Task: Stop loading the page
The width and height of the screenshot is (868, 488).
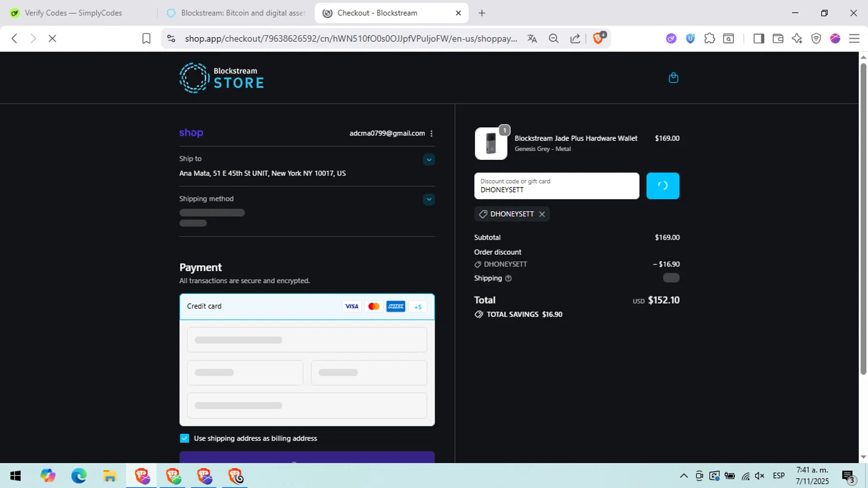Action: (52, 38)
